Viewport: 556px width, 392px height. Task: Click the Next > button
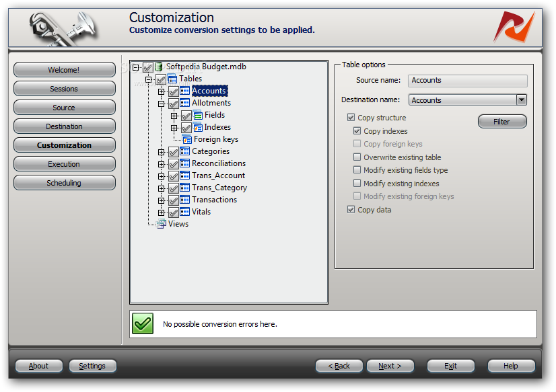coord(390,366)
